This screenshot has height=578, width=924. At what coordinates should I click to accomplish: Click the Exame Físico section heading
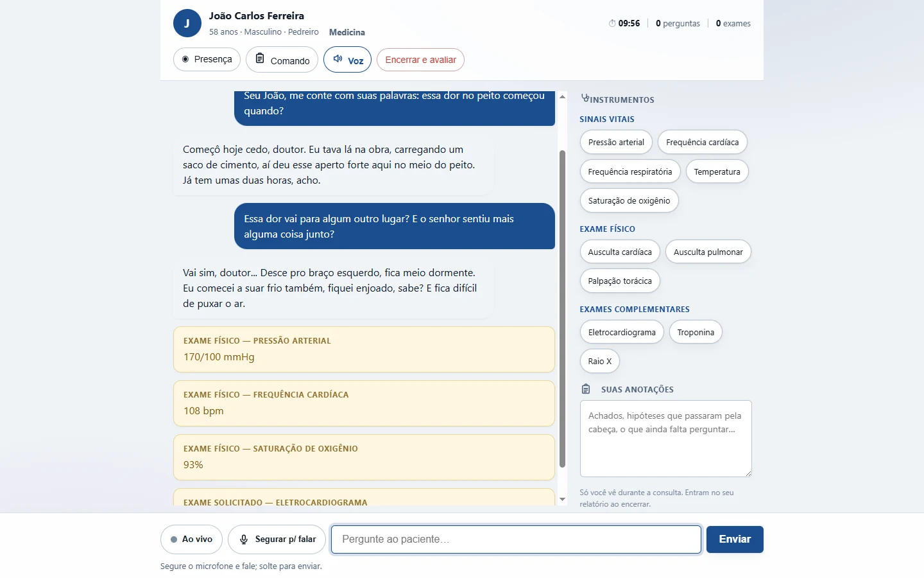(608, 229)
